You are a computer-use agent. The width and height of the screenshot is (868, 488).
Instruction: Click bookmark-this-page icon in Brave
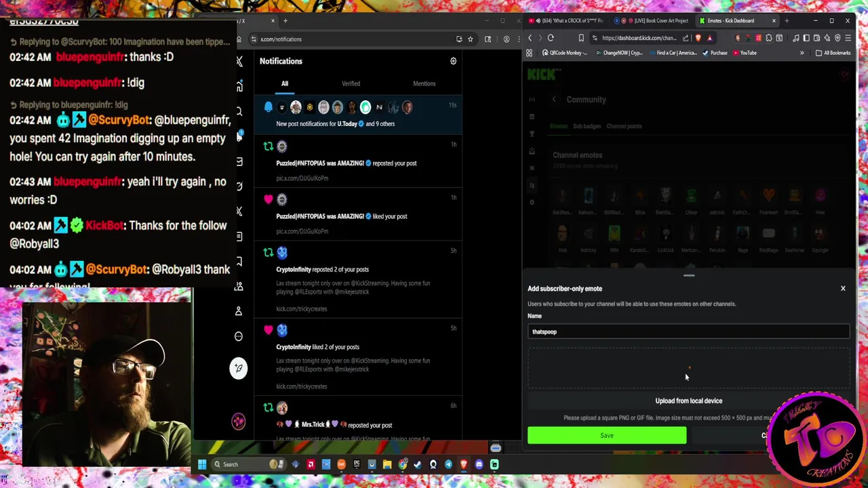pyautogui.click(x=581, y=38)
